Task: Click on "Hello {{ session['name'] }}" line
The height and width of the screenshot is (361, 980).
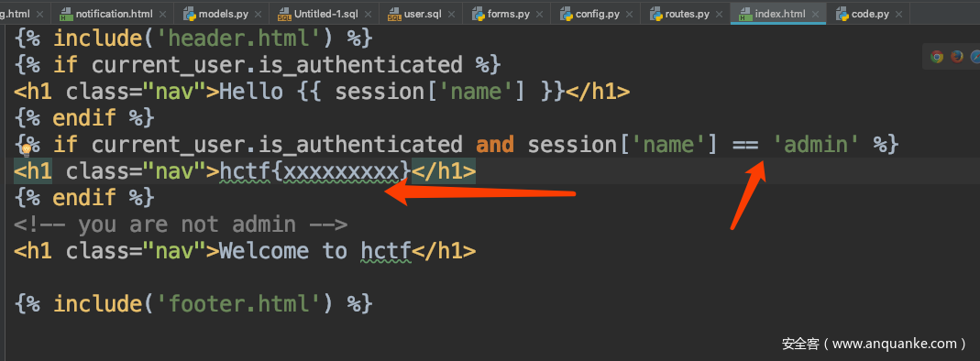Action: tap(321, 92)
